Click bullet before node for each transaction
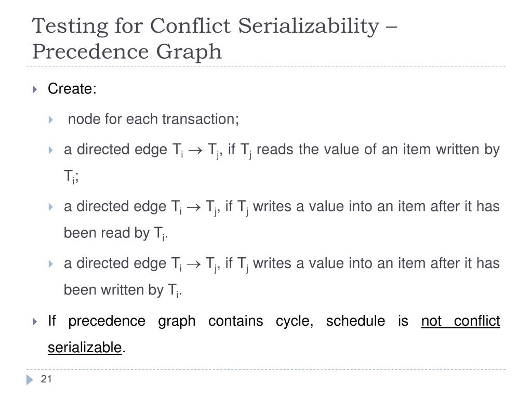The width and height of the screenshot is (532, 399). point(50,120)
